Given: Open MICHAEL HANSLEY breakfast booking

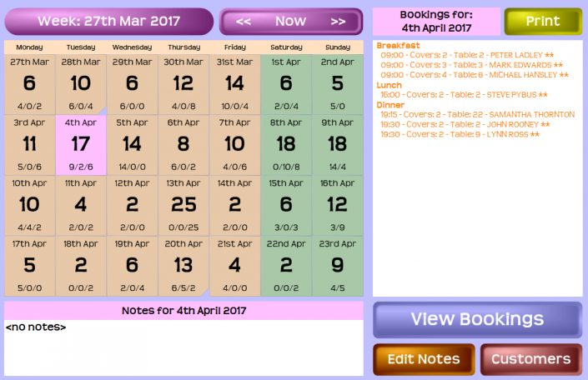Looking at the screenshot, I should [475, 75].
